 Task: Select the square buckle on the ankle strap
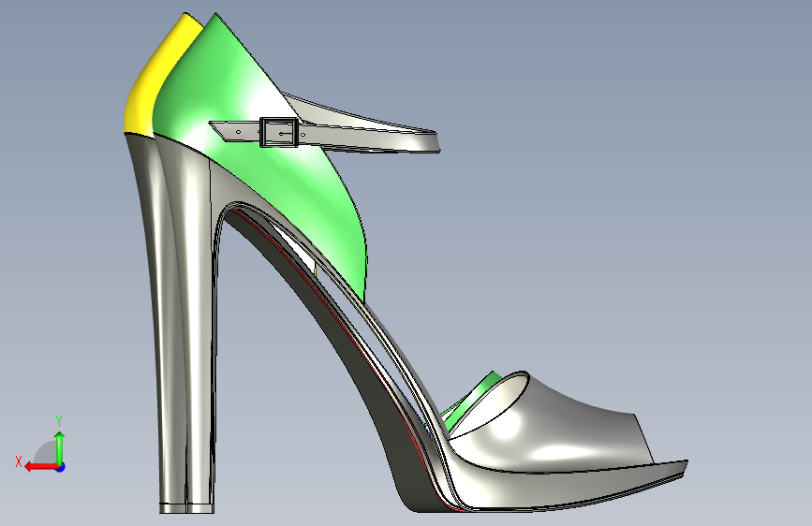(x=279, y=133)
